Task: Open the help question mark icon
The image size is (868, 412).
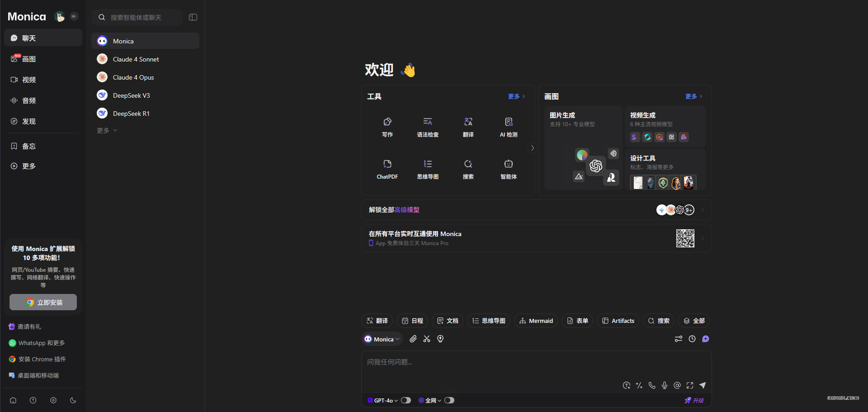Action: pos(33,400)
